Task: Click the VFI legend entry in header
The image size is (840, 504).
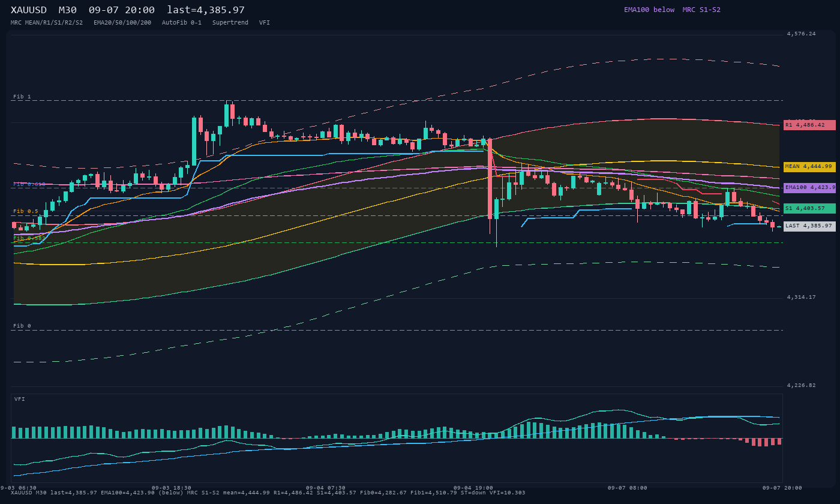Action: click(x=265, y=23)
